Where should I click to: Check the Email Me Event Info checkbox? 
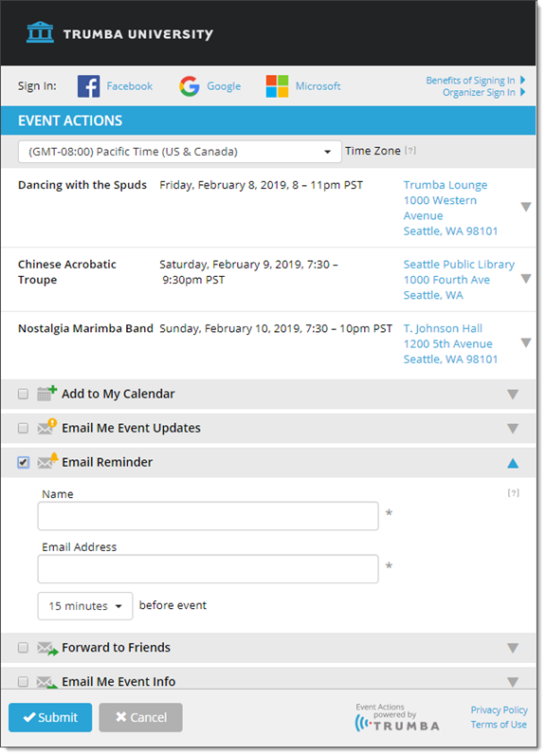click(x=23, y=682)
